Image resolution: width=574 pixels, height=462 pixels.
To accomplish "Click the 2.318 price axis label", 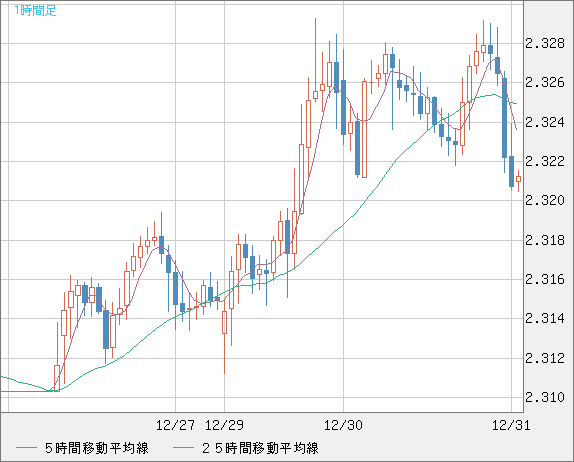I will click(x=545, y=241).
